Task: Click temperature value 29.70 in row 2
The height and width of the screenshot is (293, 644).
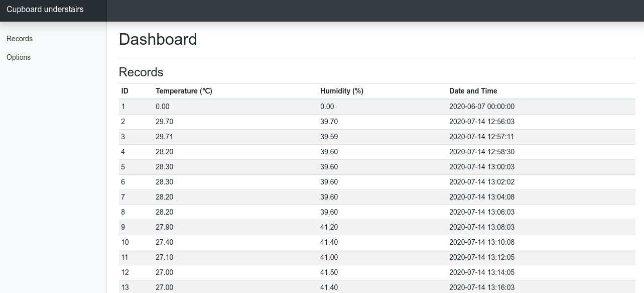Action: [x=164, y=122]
